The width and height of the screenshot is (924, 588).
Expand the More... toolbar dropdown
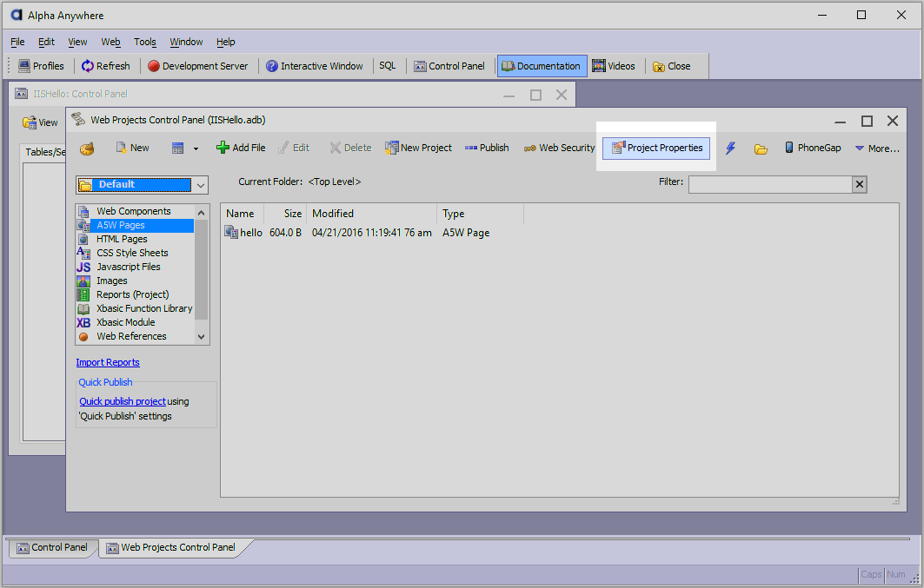877,149
